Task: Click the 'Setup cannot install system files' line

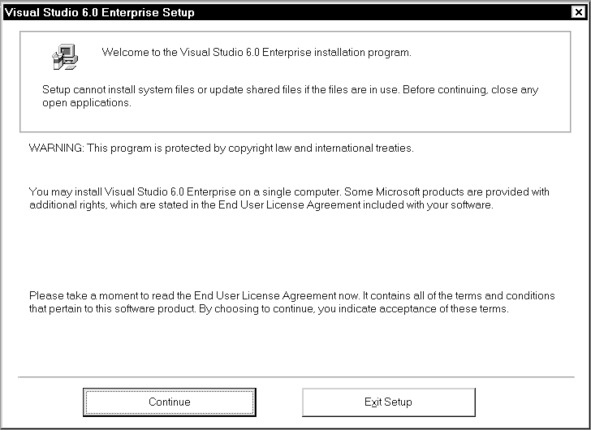Action: [290, 90]
